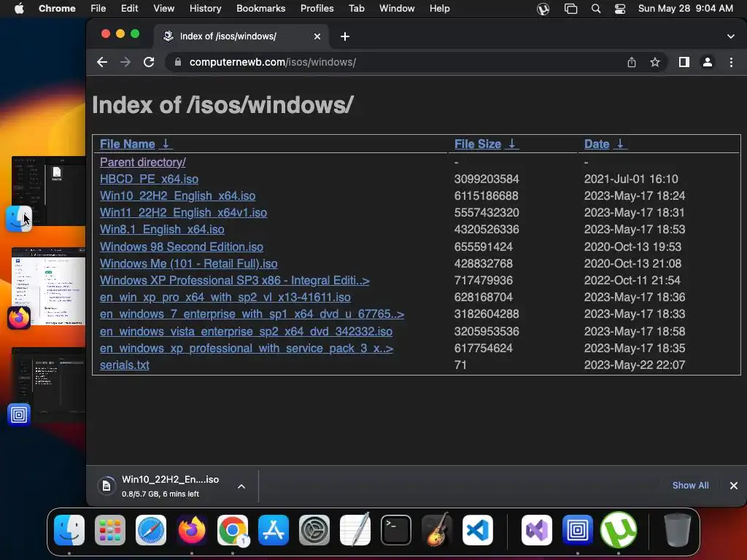Sort by File Size header
The image size is (747, 560).
coord(477,144)
